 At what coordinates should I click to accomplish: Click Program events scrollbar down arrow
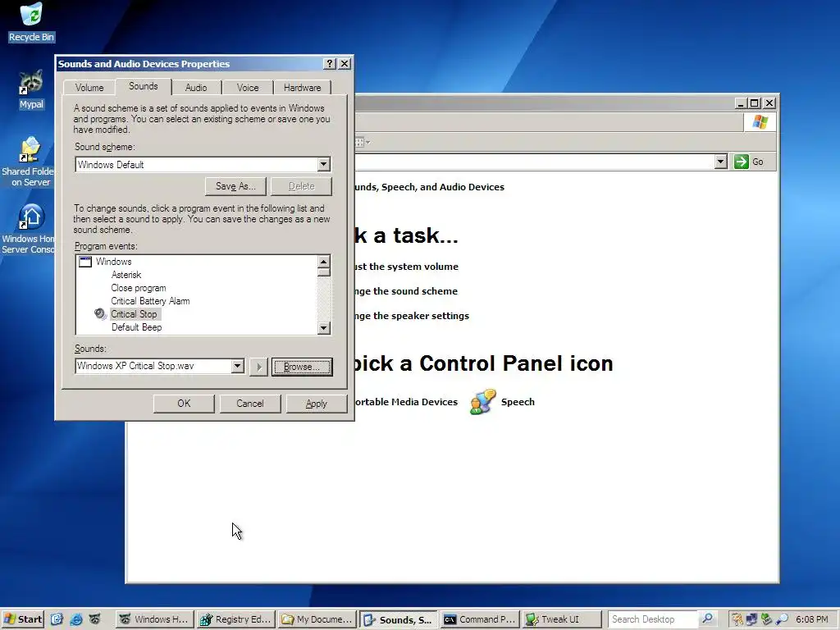(323, 328)
